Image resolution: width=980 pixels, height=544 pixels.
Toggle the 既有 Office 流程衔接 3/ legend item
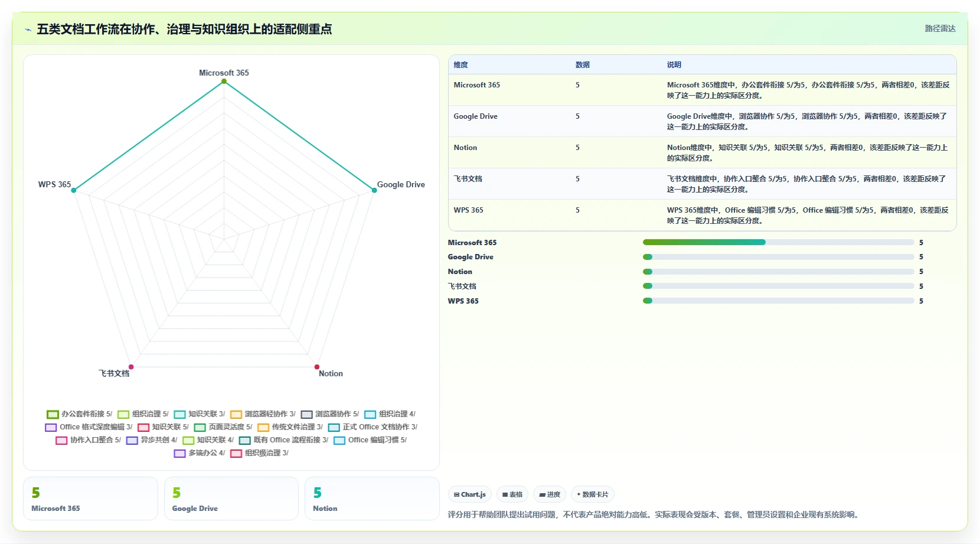(x=284, y=440)
